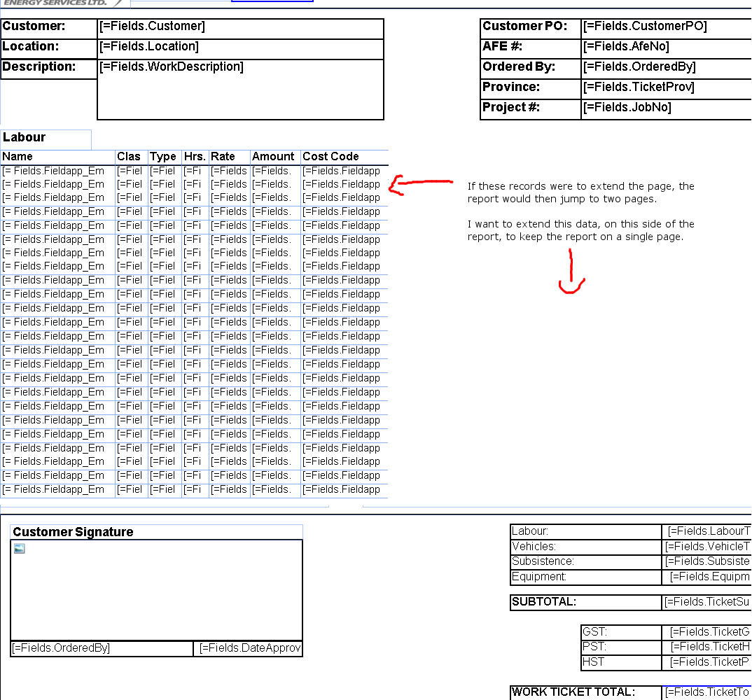752x700 pixels.
Task: Click the [=Fields.Location] field
Action: point(240,48)
